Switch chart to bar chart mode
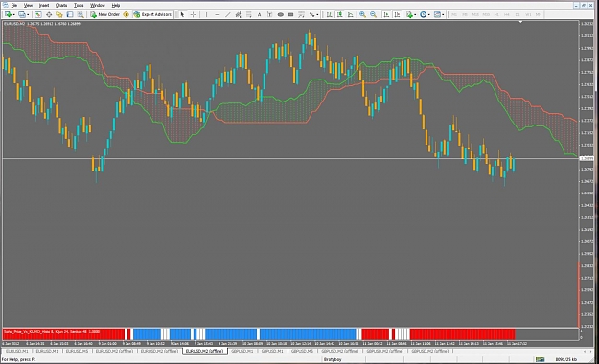This screenshot has width=599, height=364. pyautogui.click(x=329, y=14)
